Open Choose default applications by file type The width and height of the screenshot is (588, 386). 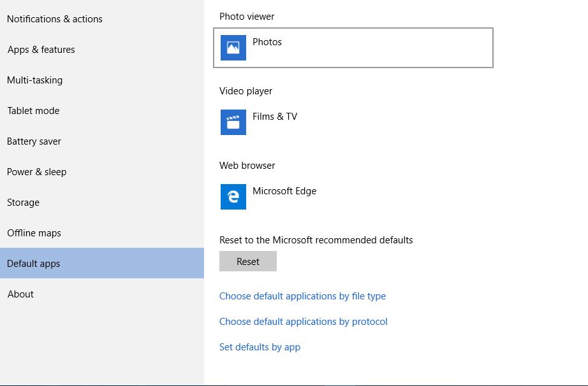pos(302,296)
